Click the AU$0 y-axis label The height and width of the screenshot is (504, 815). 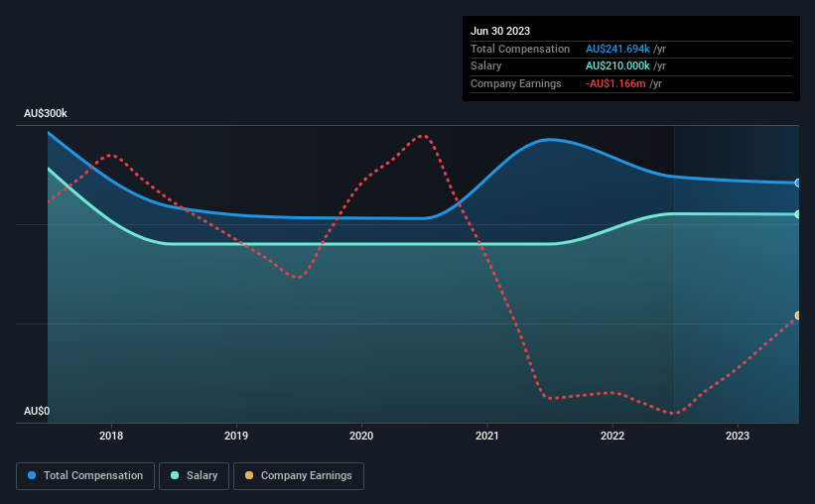tap(37, 411)
